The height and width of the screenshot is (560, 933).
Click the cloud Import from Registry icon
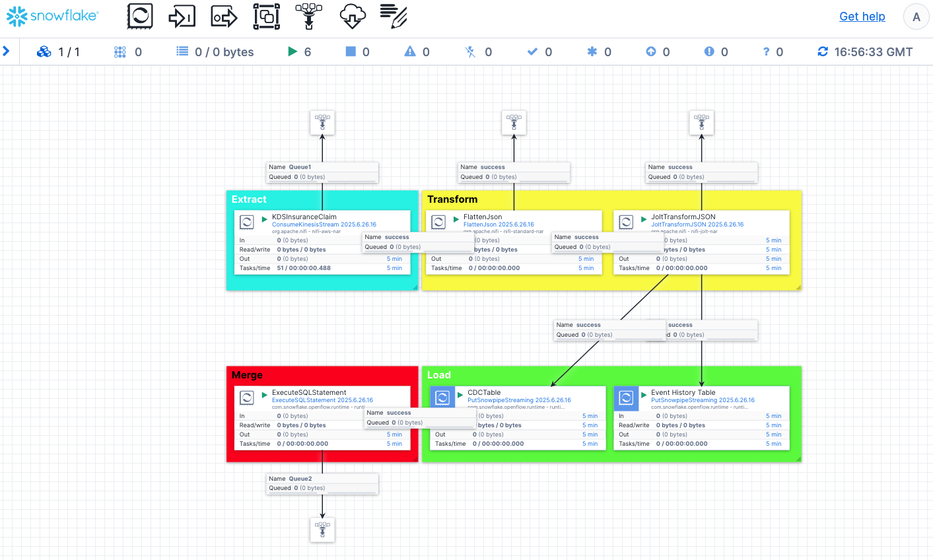(352, 16)
